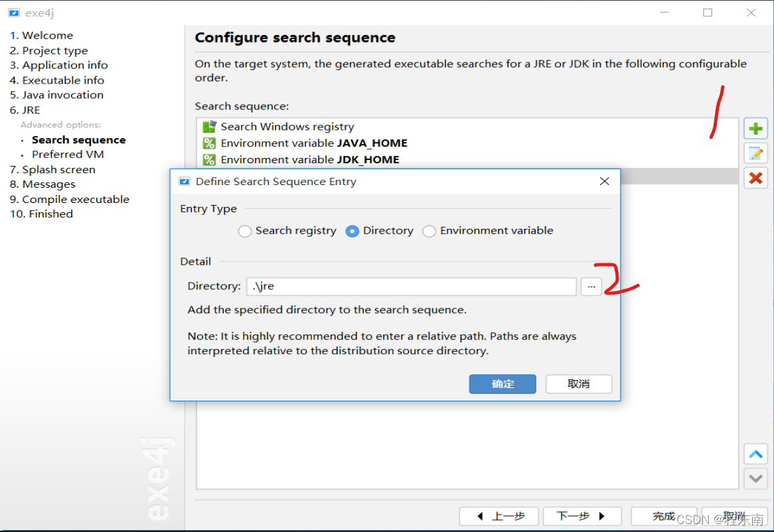Go to step 7. Splash screen
Screen dimensions: 774x532
coord(52,170)
